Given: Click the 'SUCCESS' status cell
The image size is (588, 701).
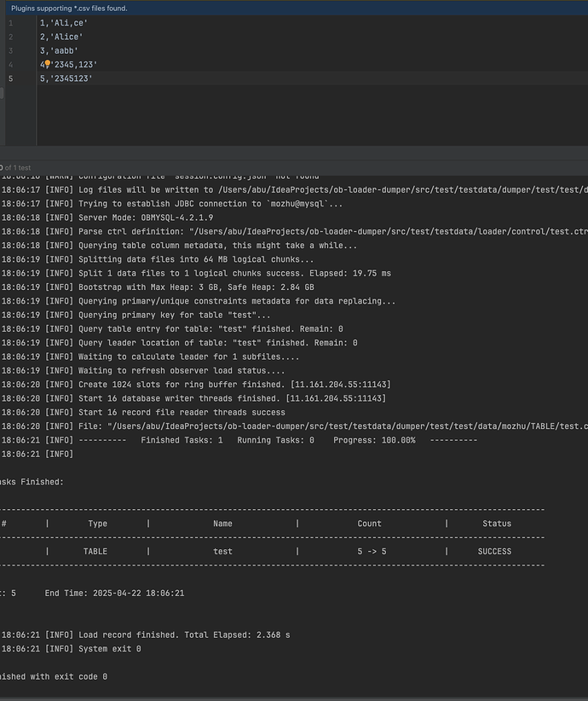Looking at the screenshot, I should coord(494,551).
